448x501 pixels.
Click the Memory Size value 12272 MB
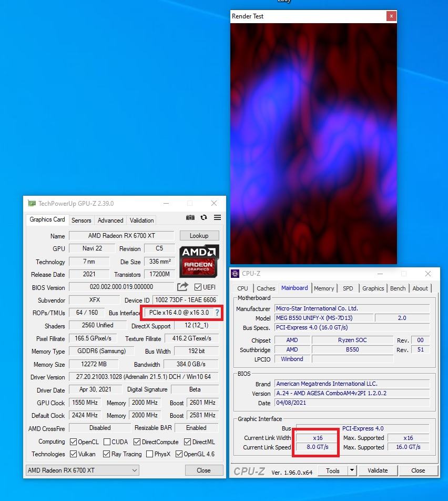pos(94,364)
